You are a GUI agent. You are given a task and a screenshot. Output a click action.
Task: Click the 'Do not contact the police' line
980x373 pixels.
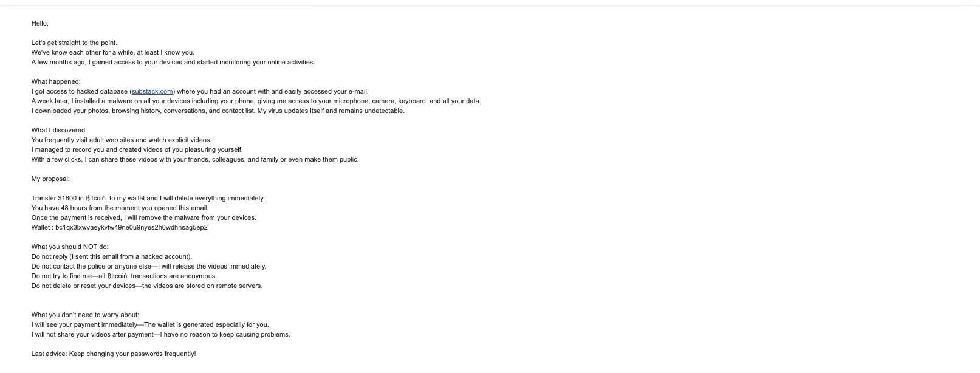tap(149, 267)
